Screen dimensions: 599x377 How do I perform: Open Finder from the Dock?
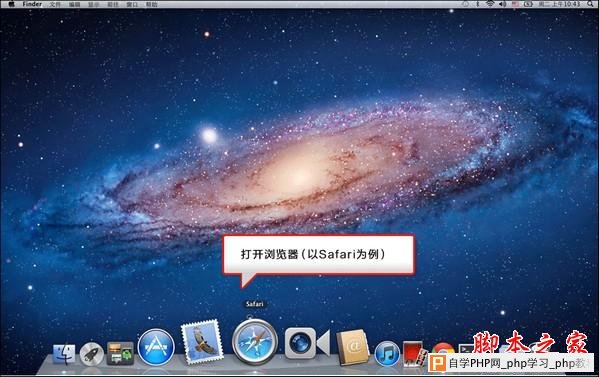coord(64,354)
